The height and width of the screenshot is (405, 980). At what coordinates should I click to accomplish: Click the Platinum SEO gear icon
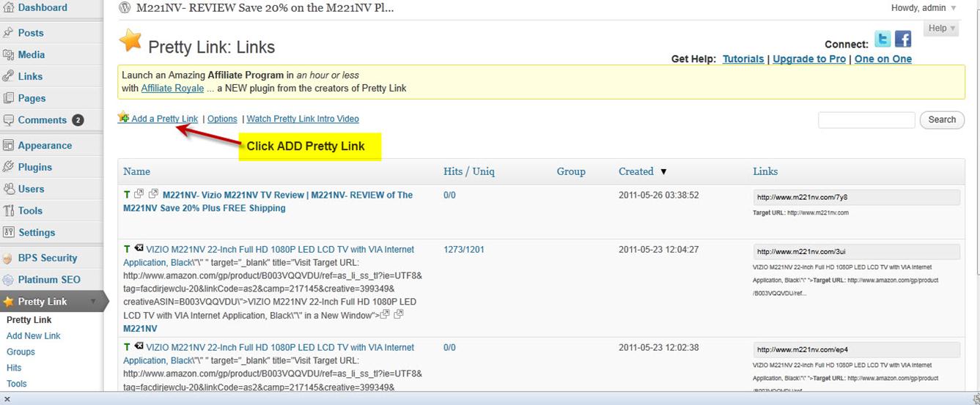(x=8, y=280)
